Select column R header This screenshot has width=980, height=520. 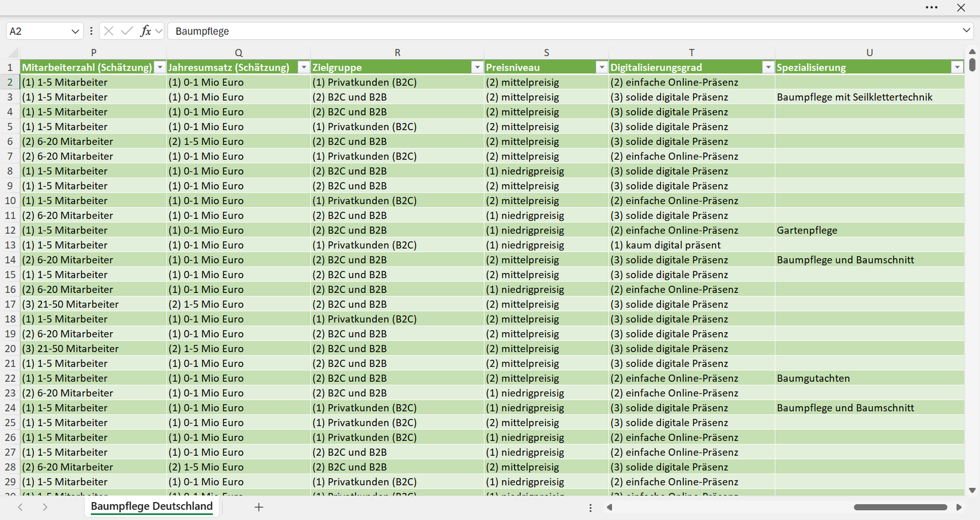tap(397, 53)
